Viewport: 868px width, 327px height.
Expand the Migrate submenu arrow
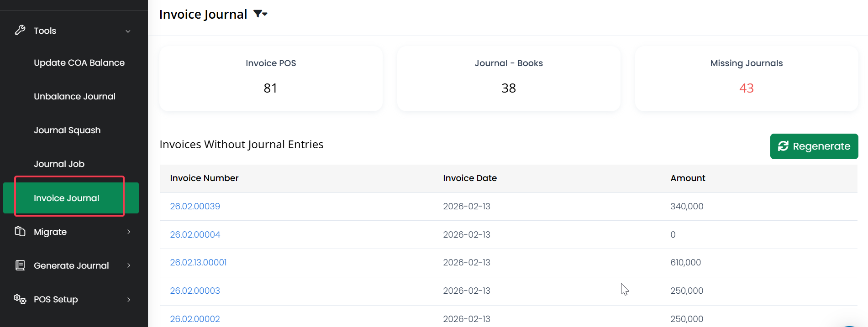(x=129, y=232)
